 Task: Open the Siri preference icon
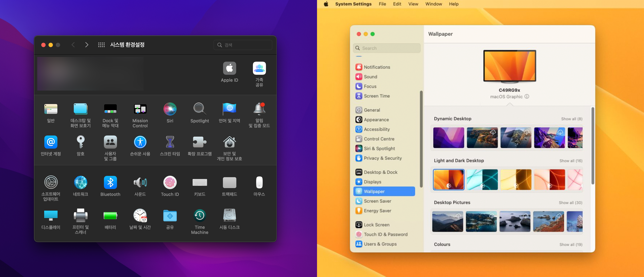170,109
